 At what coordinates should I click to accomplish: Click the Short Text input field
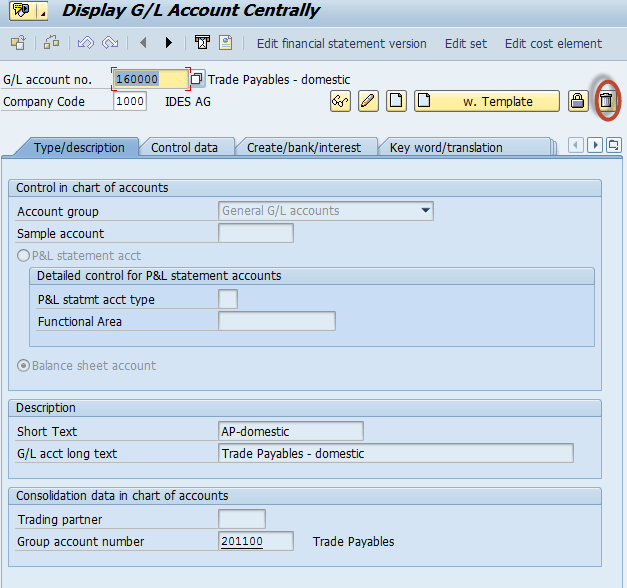[x=290, y=431]
